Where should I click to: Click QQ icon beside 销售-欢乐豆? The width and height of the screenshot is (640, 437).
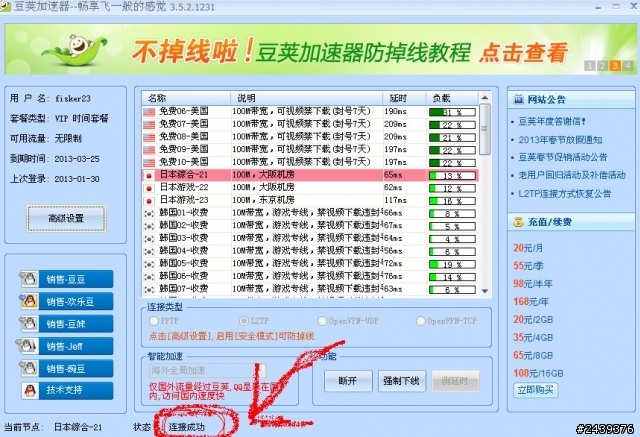[x=29, y=302]
